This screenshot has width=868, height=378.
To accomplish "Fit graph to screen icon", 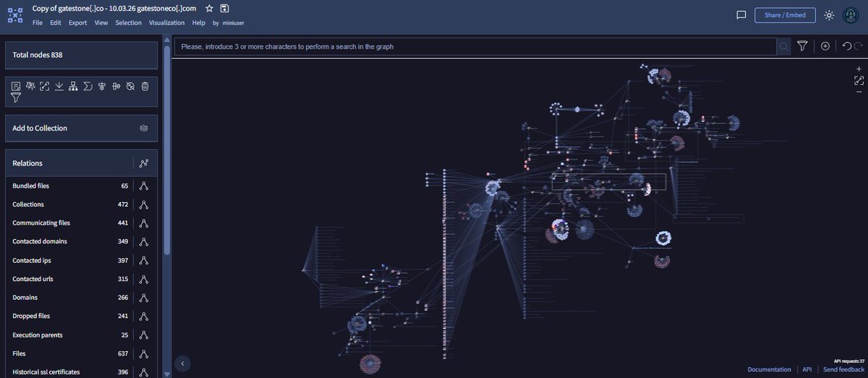I will (x=859, y=80).
